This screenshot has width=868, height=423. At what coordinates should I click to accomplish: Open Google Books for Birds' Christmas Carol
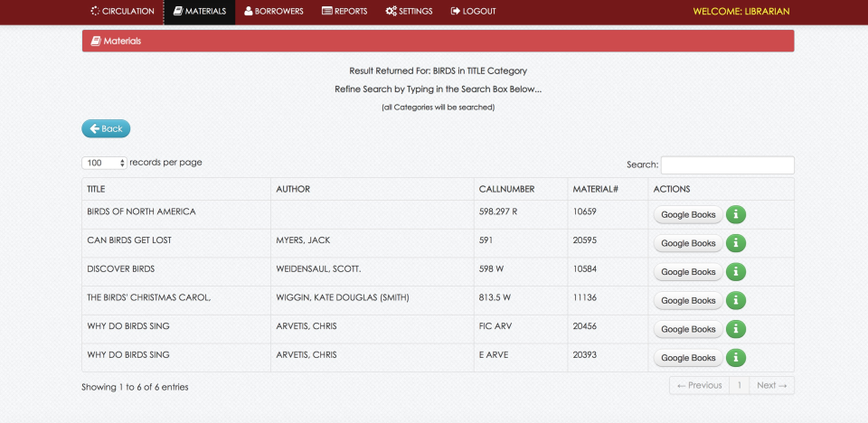click(x=688, y=301)
